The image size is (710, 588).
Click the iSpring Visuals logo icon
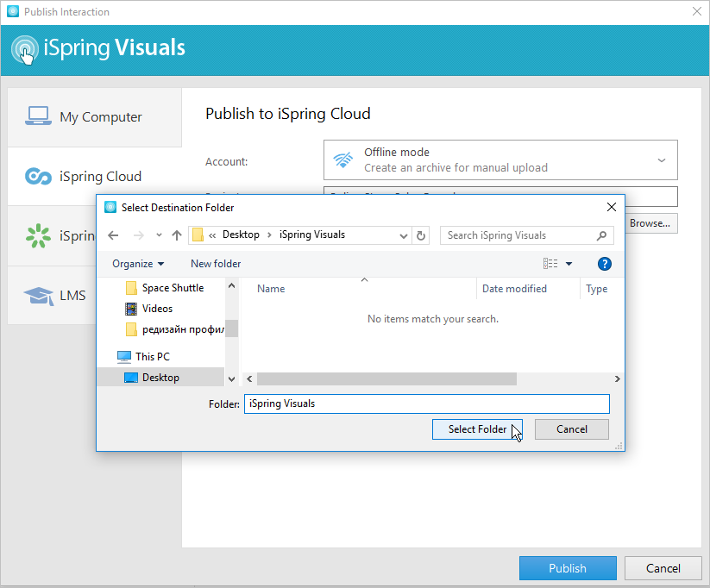coord(24,49)
